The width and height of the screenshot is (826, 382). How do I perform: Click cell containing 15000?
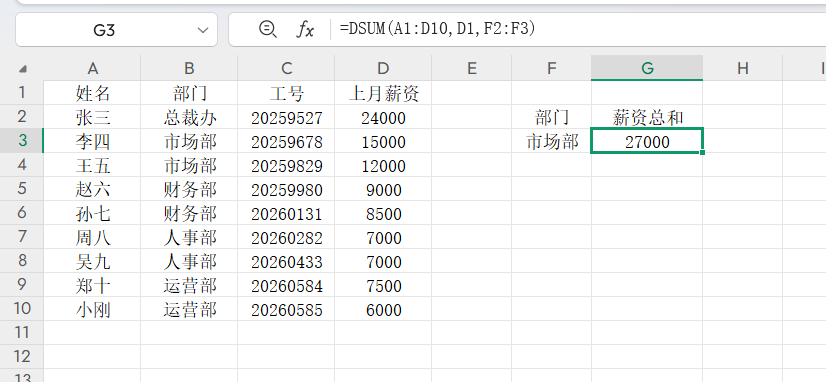[x=383, y=142]
